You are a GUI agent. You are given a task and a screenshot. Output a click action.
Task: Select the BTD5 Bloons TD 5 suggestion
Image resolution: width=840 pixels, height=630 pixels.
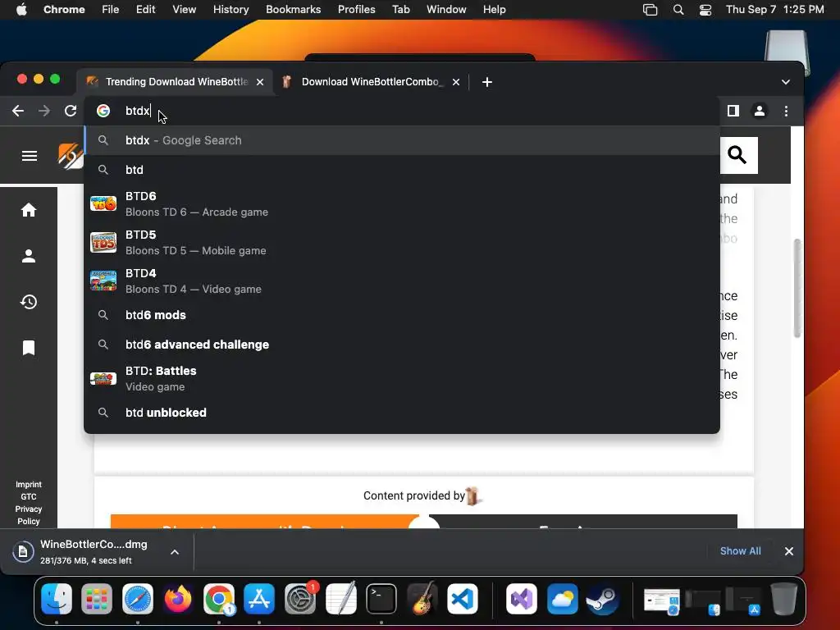click(x=402, y=243)
